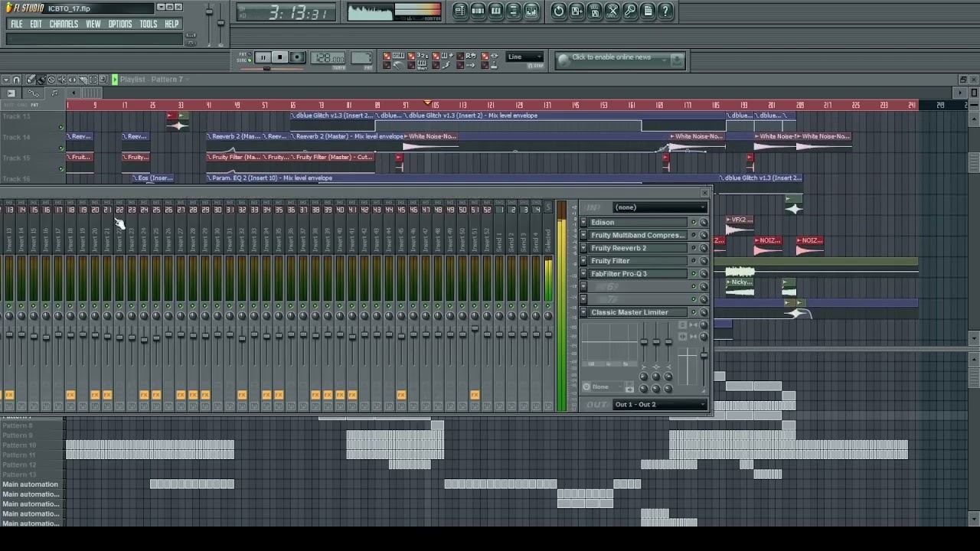Disable the Edison effect slot LED

694,223
